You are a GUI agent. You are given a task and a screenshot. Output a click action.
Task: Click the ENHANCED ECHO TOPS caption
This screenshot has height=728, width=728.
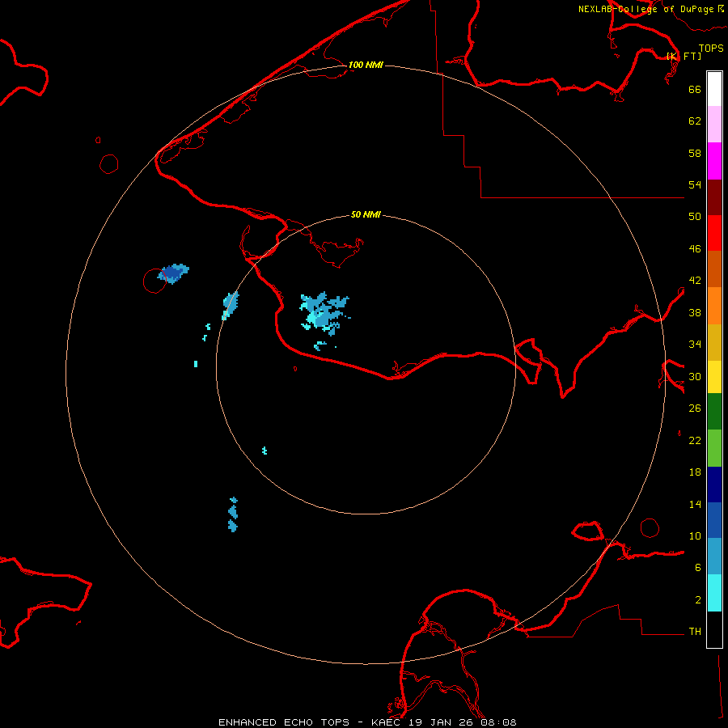pyautogui.click(x=284, y=722)
